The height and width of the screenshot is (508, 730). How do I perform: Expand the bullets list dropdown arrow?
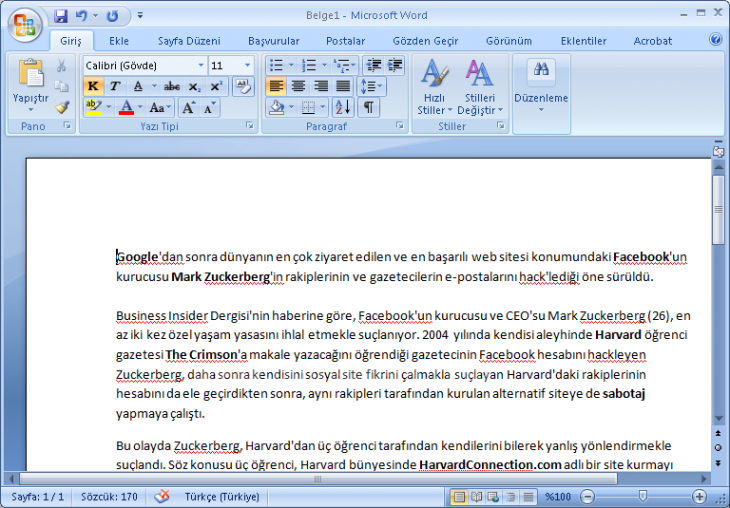(291, 65)
